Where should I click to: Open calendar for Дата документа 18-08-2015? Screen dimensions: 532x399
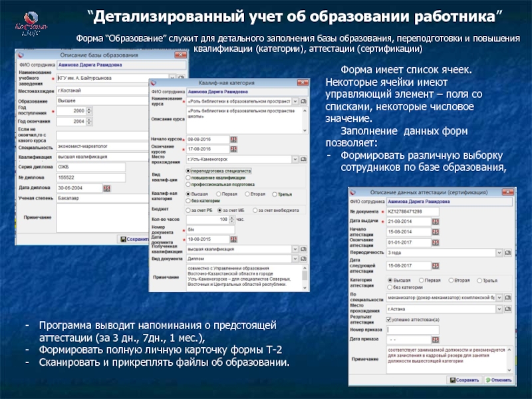233,239
